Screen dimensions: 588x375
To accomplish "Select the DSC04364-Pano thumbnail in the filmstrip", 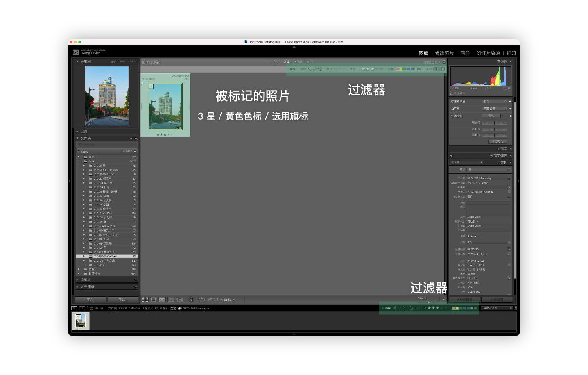I will (81, 320).
